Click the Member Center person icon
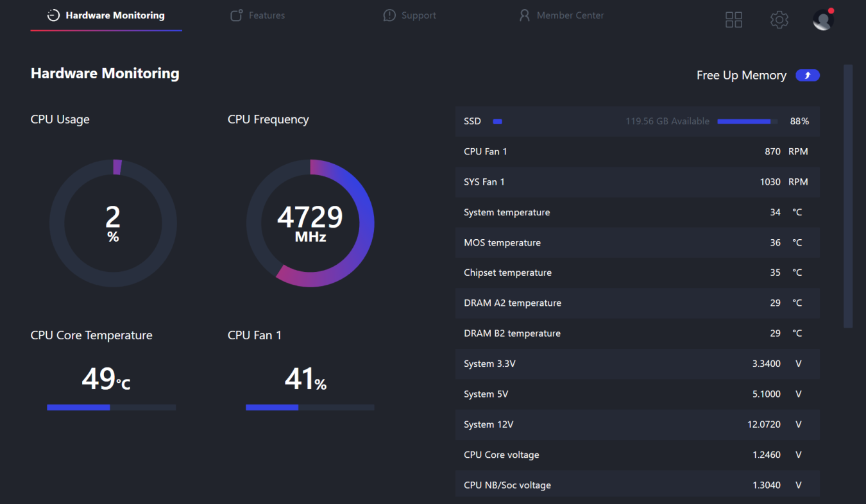The height and width of the screenshot is (504, 866). 525,15
